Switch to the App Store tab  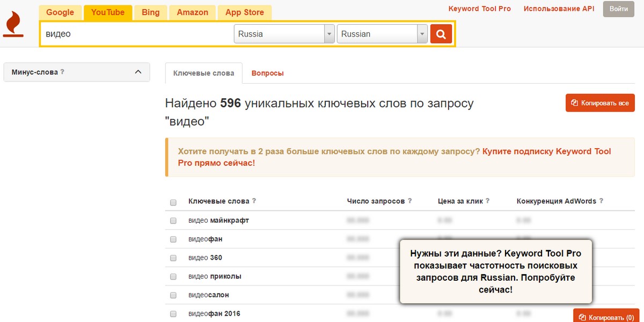coord(245,12)
